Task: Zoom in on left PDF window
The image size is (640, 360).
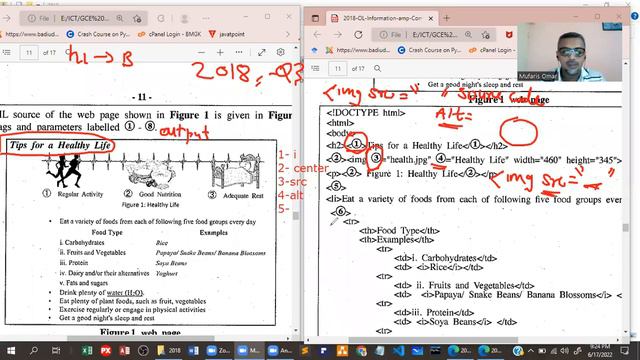Action: click(x=220, y=52)
